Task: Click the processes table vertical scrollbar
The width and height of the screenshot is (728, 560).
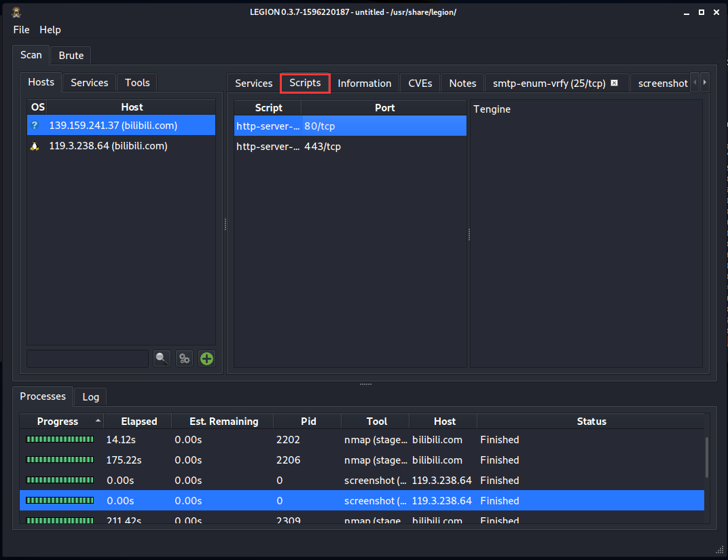Action: pos(707,457)
